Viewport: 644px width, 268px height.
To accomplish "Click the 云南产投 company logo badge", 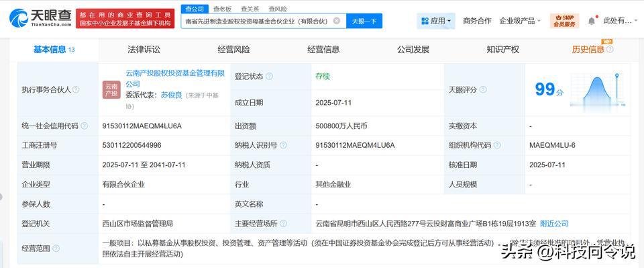I will coord(111,89).
